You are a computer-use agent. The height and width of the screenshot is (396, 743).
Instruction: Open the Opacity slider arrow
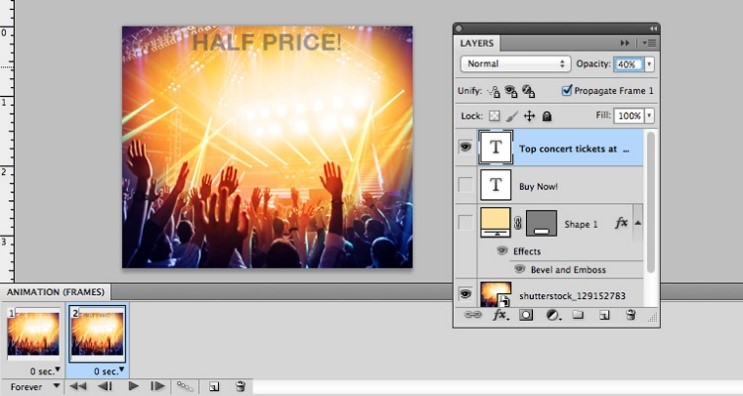[649, 64]
